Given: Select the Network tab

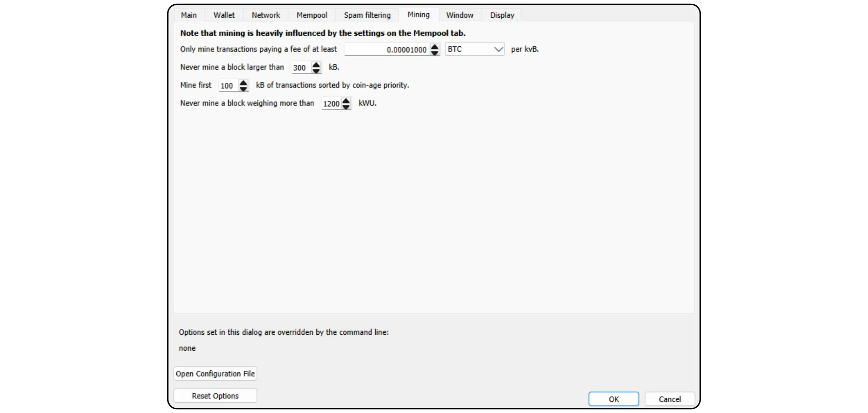Looking at the screenshot, I should [266, 15].
